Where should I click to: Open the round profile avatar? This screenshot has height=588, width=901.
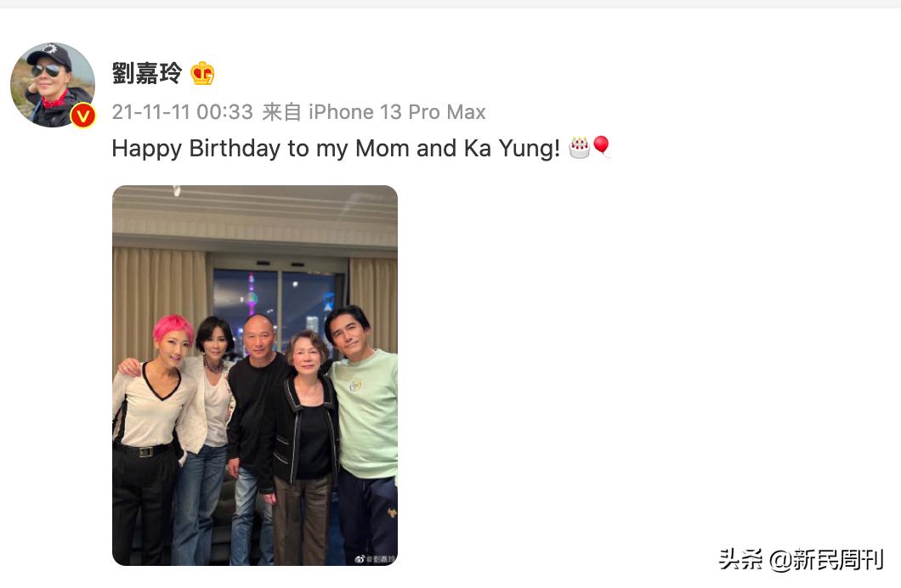53,85
